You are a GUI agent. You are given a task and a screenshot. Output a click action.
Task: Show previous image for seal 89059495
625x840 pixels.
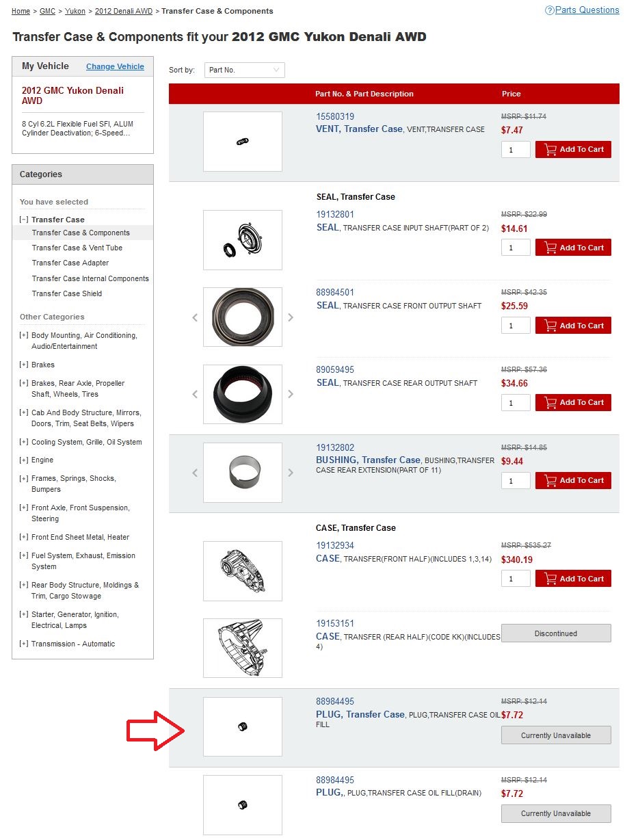[x=195, y=394]
